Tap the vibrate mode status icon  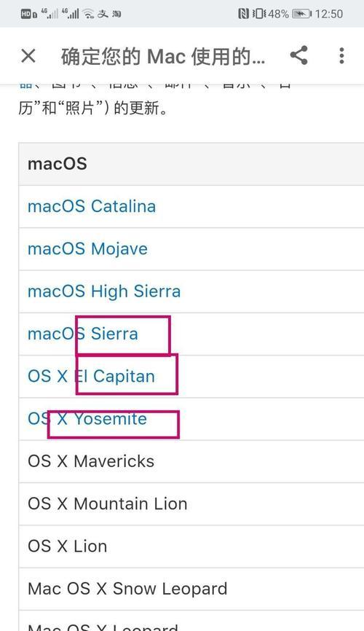[x=259, y=14]
